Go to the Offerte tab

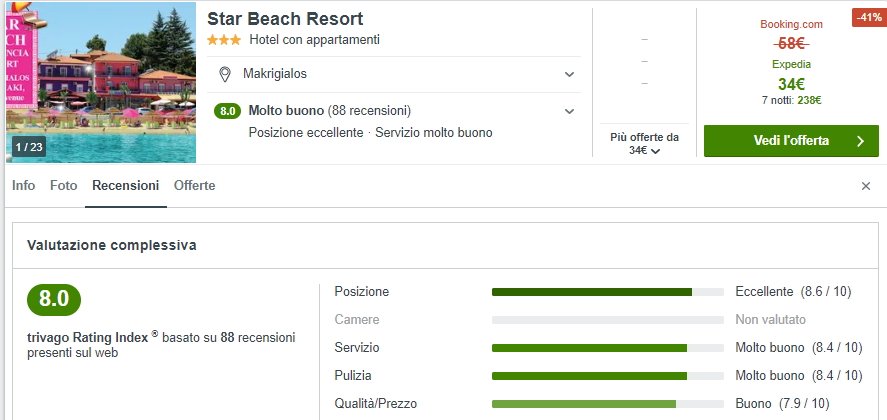pos(194,186)
